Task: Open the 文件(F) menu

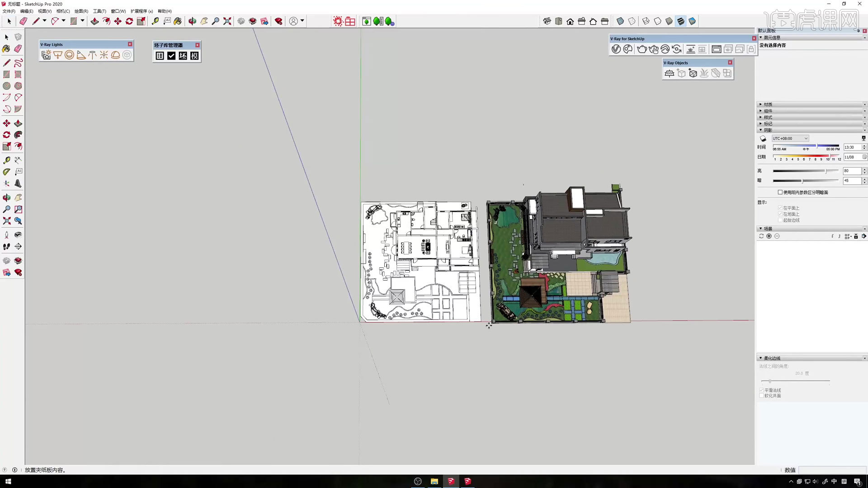Action: [9, 11]
